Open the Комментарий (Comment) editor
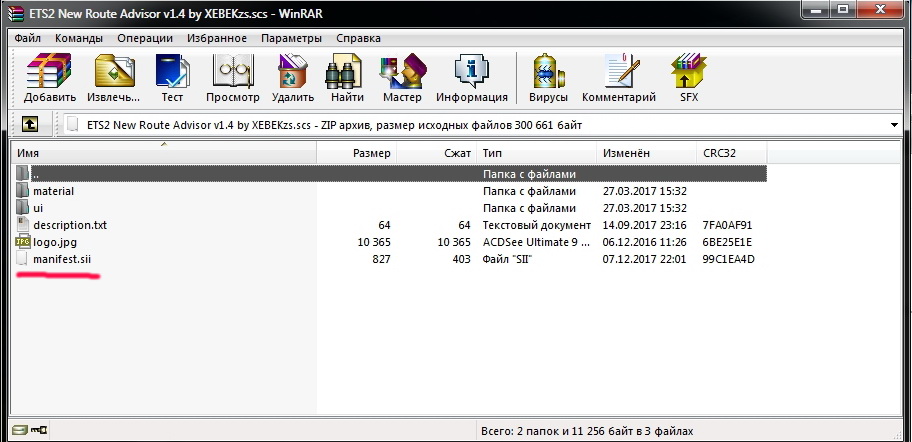912x442 pixels. [618, 77]
